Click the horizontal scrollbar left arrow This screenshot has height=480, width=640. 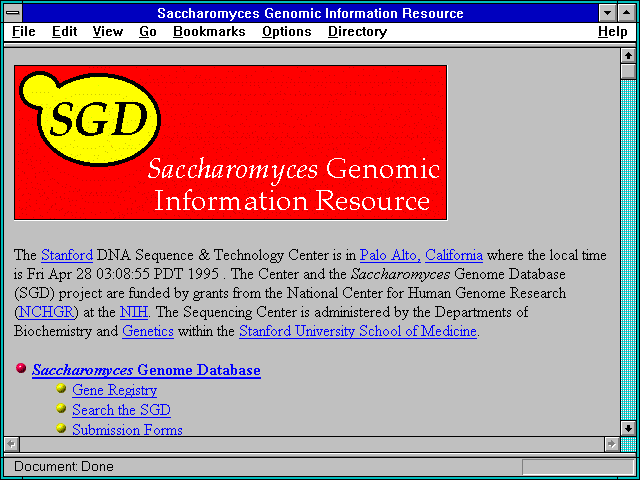coord(12,444)
